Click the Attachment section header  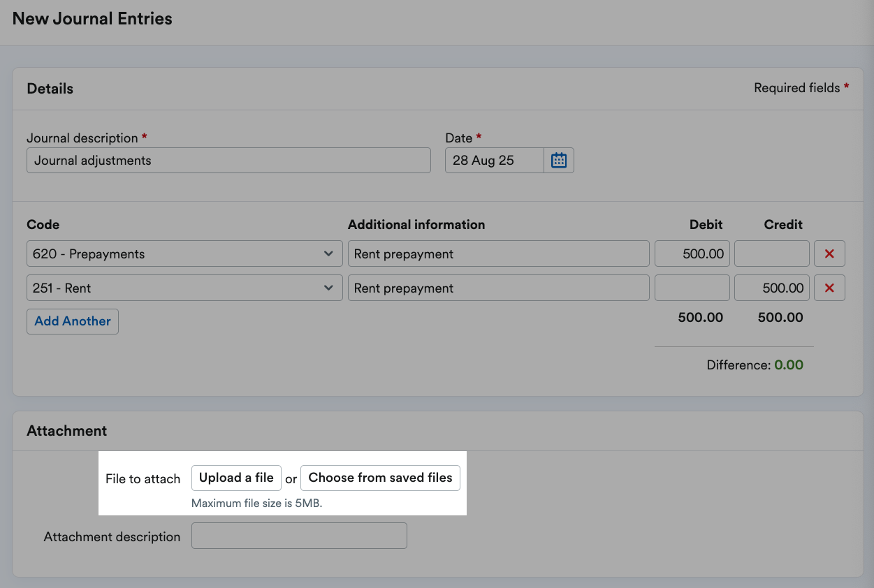pyautogui.click(x=67, y=431)
